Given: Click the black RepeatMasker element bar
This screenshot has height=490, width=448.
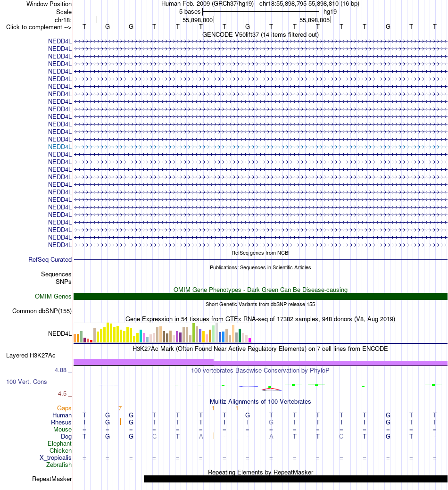Looking at the screenshot, I should pos(296,479).
